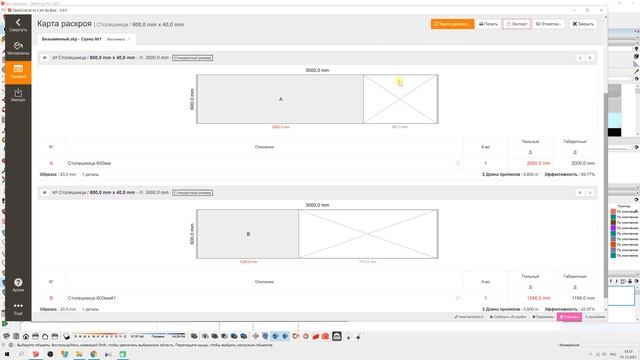Go to the next sheet from the first diagram header
Screen dimensions: 640x360
[590, 58]
